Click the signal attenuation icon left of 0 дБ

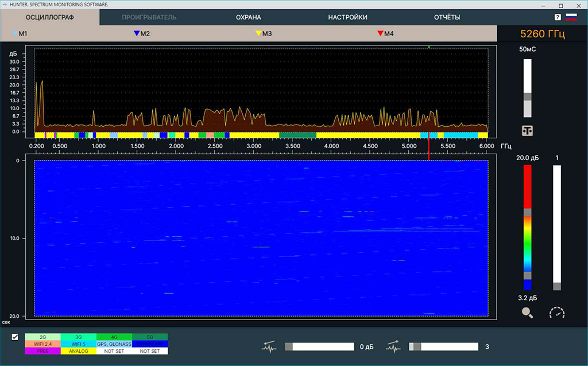click(269, 347)
